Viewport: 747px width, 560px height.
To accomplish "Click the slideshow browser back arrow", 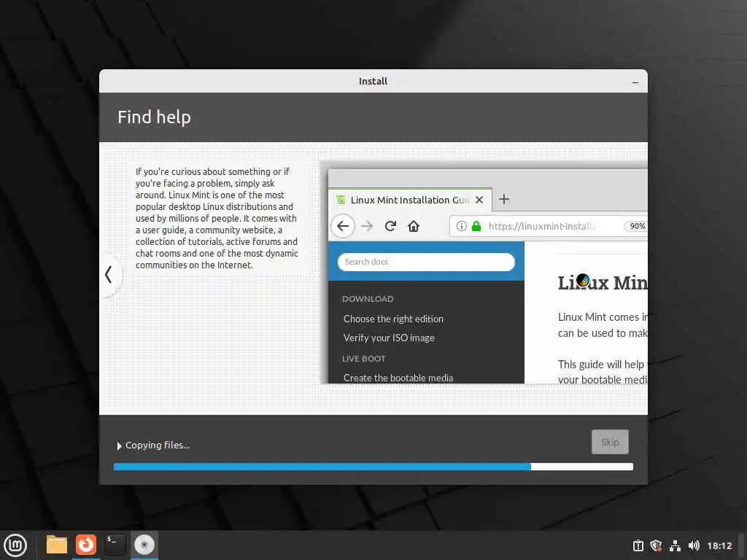I will (x=343, y=226).
